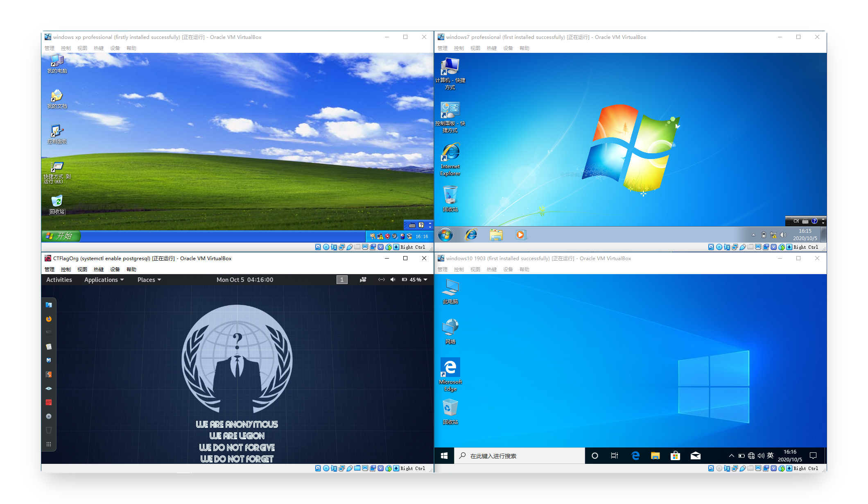Click the Windows XP 开始 Start button
868x504 pixels.
[x=61, y=236]
